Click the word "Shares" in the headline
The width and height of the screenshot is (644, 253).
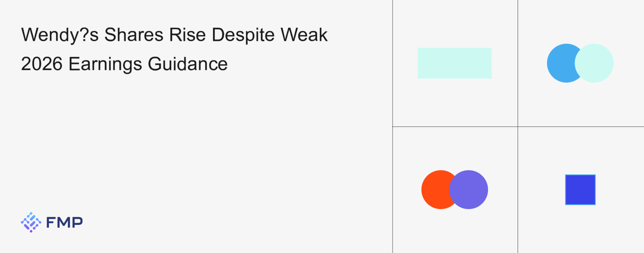[134, 35]
